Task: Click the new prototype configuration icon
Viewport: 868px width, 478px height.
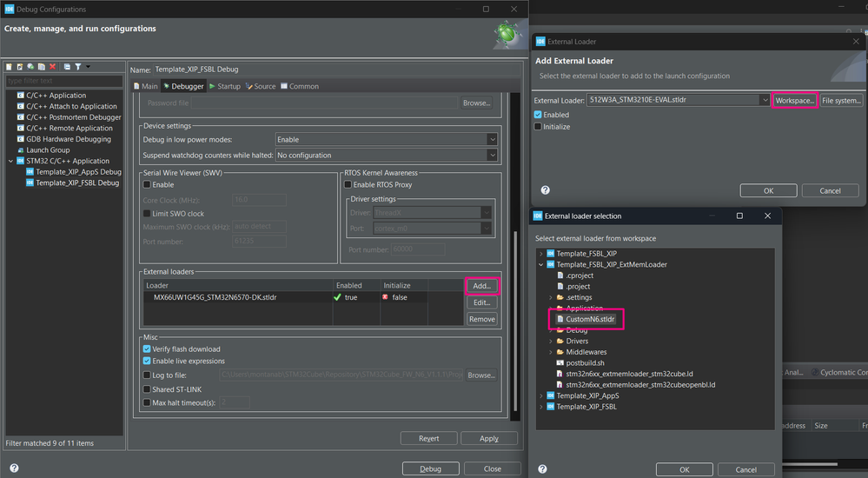Action: click(x=20, y=66)
